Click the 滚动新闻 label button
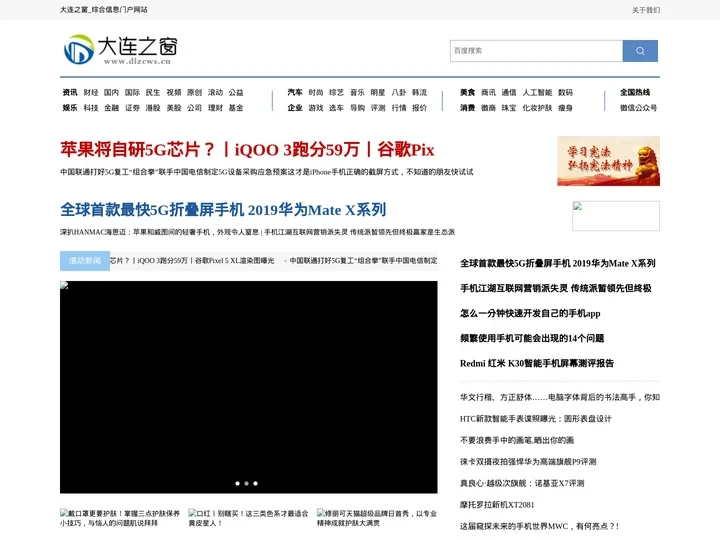The width and height of the screenshot is (720, 540). pyautogui.click(x=85, y=261)
